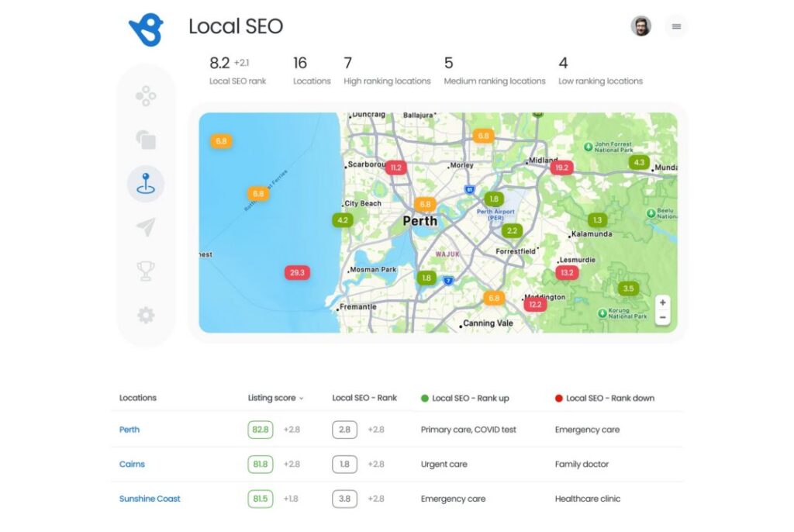Open the Perth location link
The image size is (794, 532).
click(x=129, y=430)
